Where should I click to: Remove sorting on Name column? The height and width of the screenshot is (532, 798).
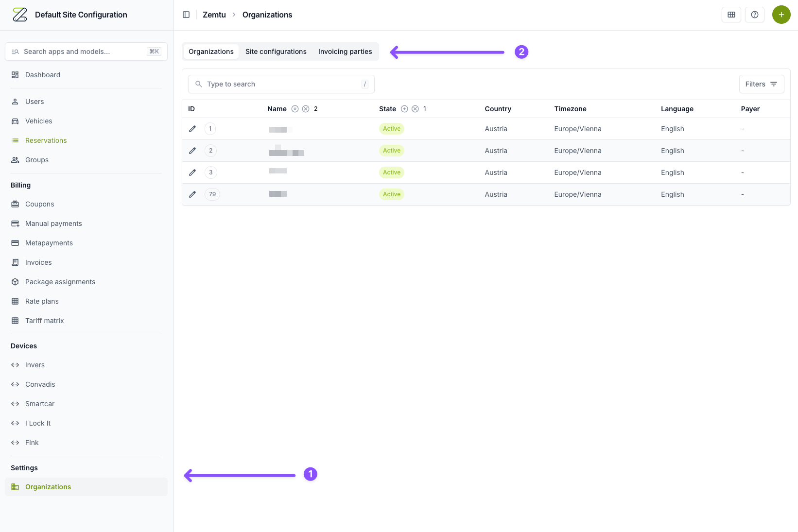pyautogui.click(x=306, y=109)
